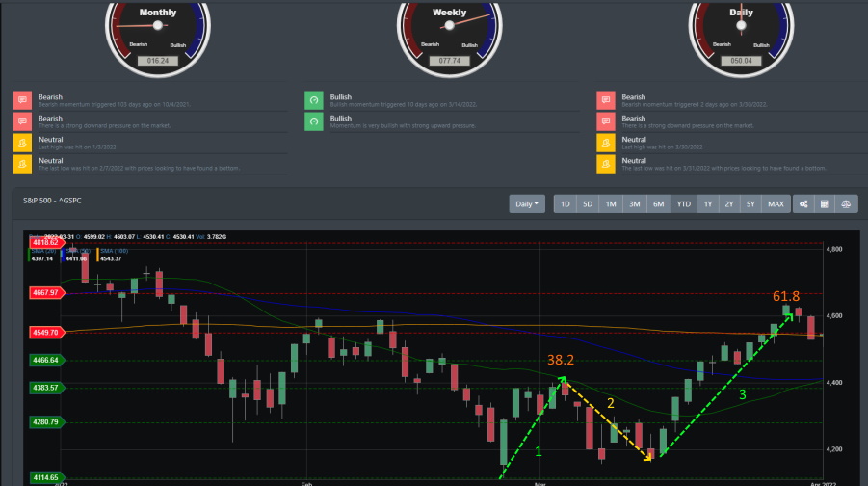Show the 1Y range
Image resolution: width=868 pixels, height=486 pixels.
pos(708,203)
